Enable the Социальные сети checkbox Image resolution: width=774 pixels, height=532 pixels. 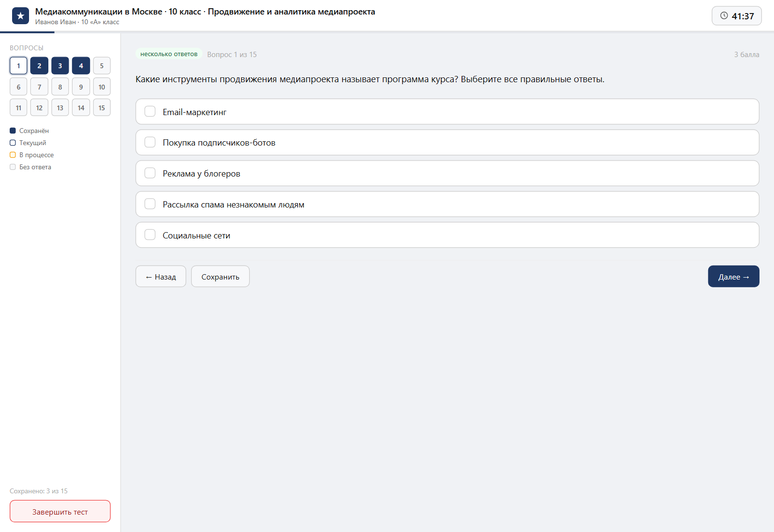150,235
